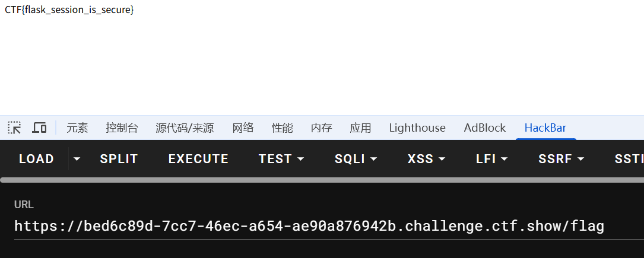Viewport: 644px width, 258px height.
Task: Open the 性能 (Performance) tab
Action: tap(282, 128)
